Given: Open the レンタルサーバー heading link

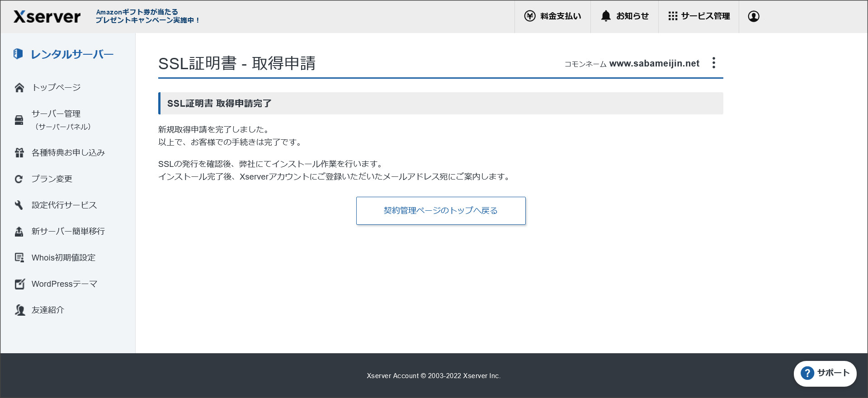Looking at the screenshot, I should pyautogui.click(x=72, y=54).
